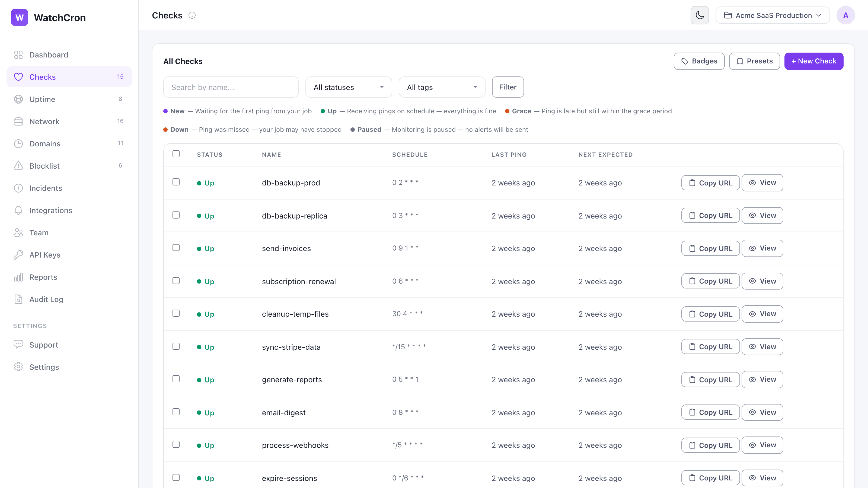868x488 pixels.
Task: Click the WatchCron logo icon
Action: coord(20,18)
